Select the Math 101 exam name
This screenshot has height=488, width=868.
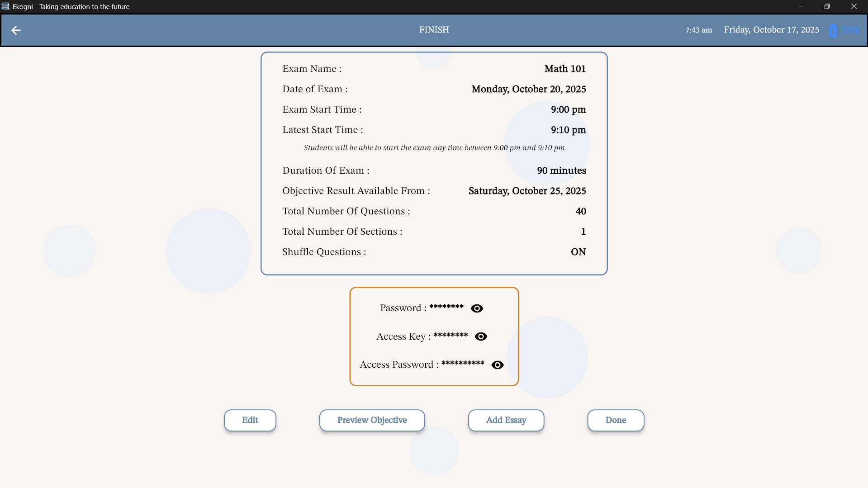[x=564, y=69]
